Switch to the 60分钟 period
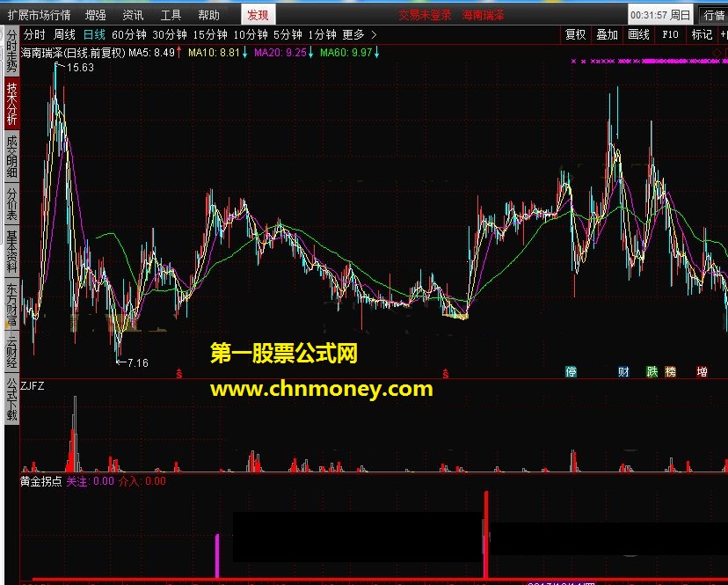 tap(129, 35)
